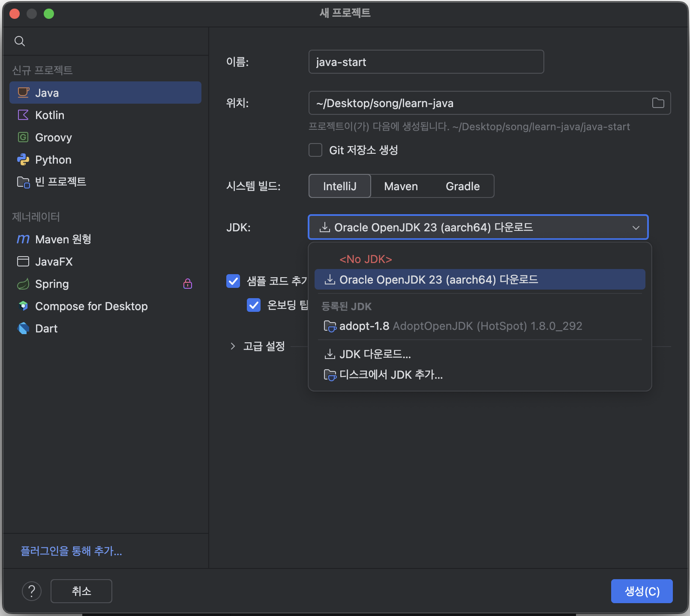Click the 생성(C) create button

click(642, 591)
